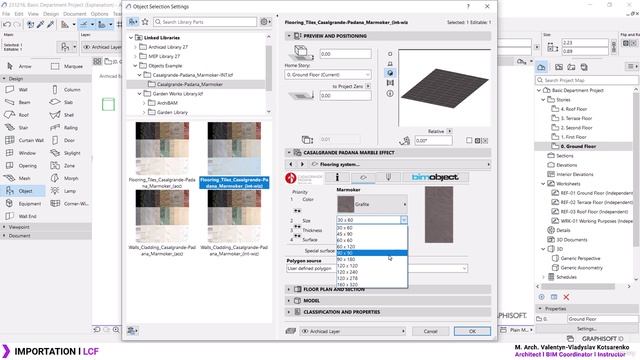
Task: Open the Home Story dropdown
Action: (328, 75)
